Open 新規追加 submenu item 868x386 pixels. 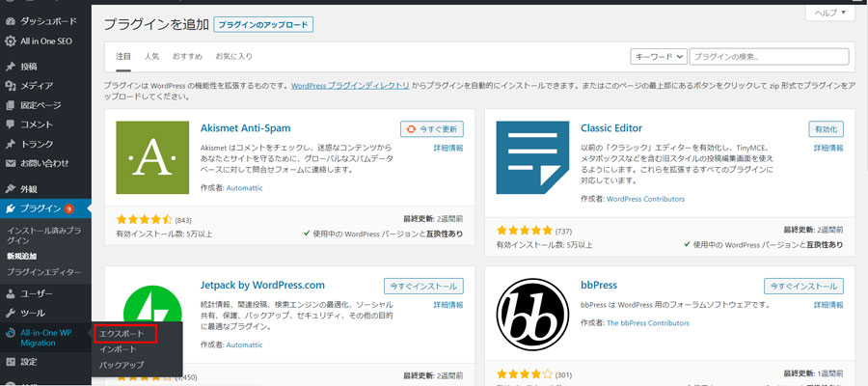click(x=21, y=257)
